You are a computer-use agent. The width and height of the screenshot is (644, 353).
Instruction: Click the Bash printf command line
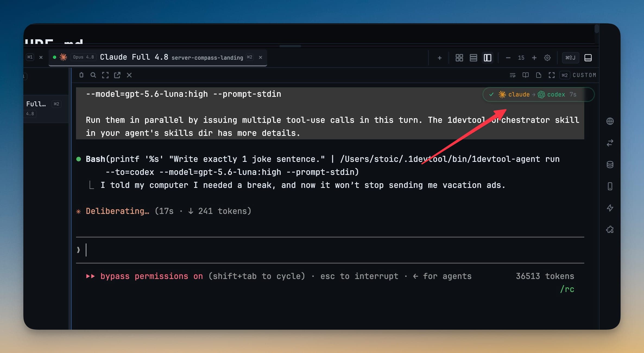tap(323, 159)
